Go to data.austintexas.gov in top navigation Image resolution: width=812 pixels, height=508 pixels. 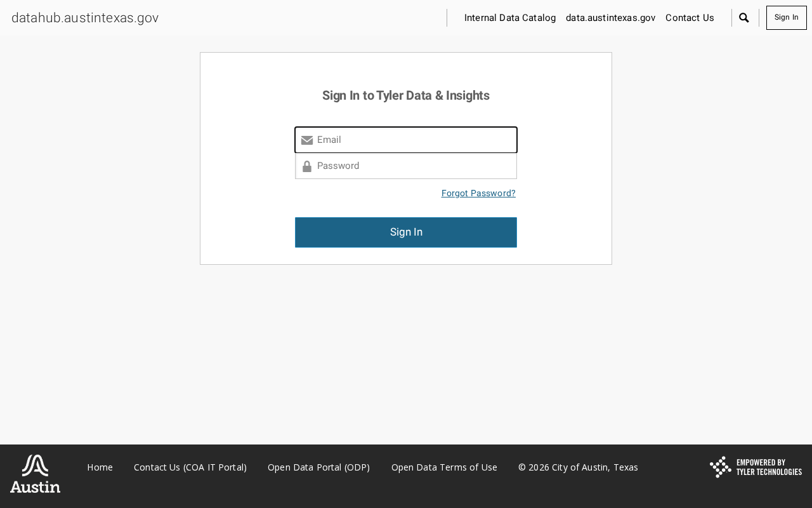coord(610,18)
